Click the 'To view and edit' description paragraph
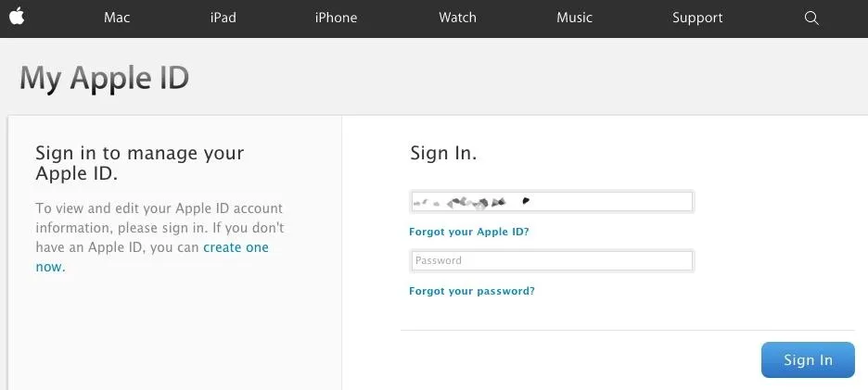Screen dimensions: 868x390 (x=160, y=238)
